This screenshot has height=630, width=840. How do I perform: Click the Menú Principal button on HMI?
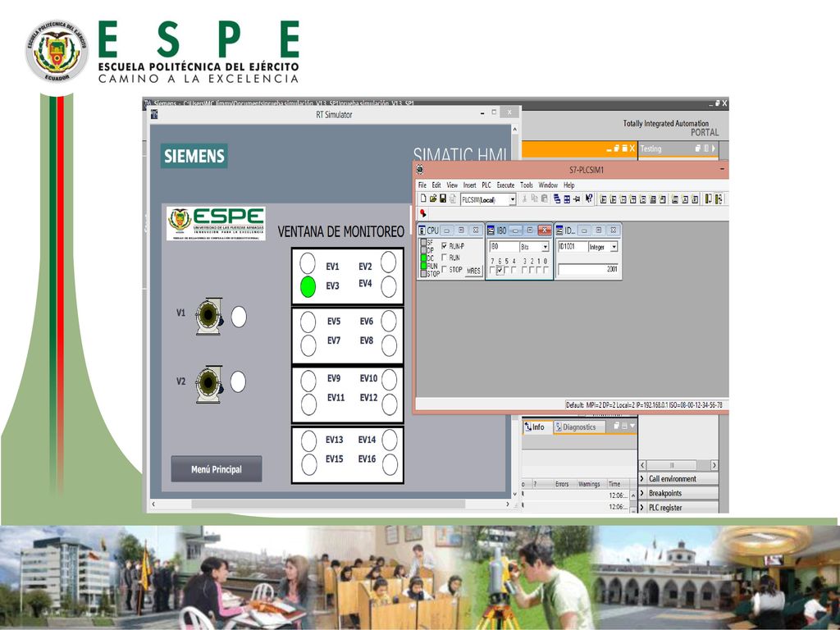tap(217, 469)
